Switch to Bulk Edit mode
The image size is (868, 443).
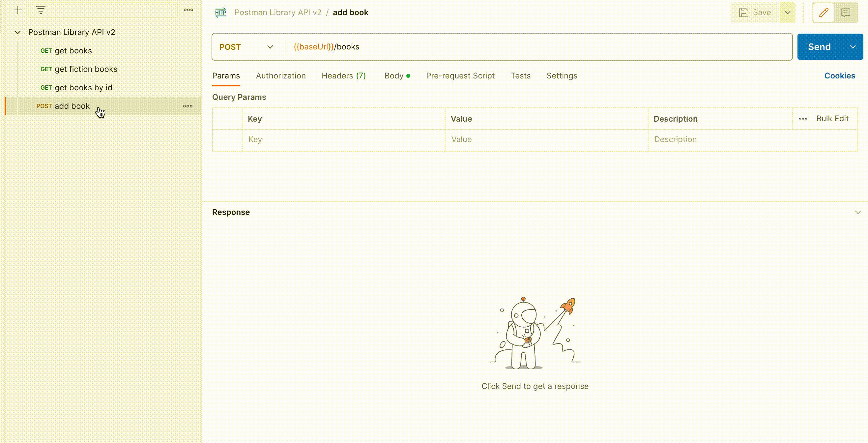pos(832,118)
